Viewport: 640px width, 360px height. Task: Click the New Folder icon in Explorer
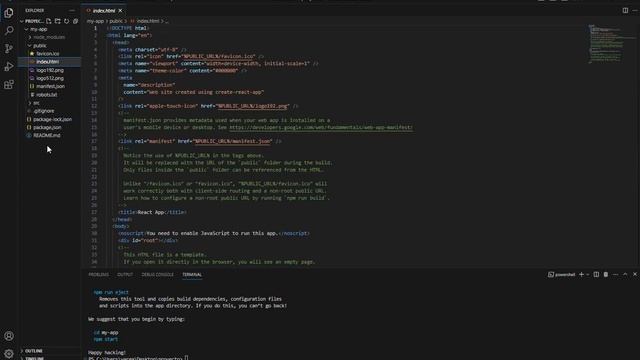click(58, 21)
